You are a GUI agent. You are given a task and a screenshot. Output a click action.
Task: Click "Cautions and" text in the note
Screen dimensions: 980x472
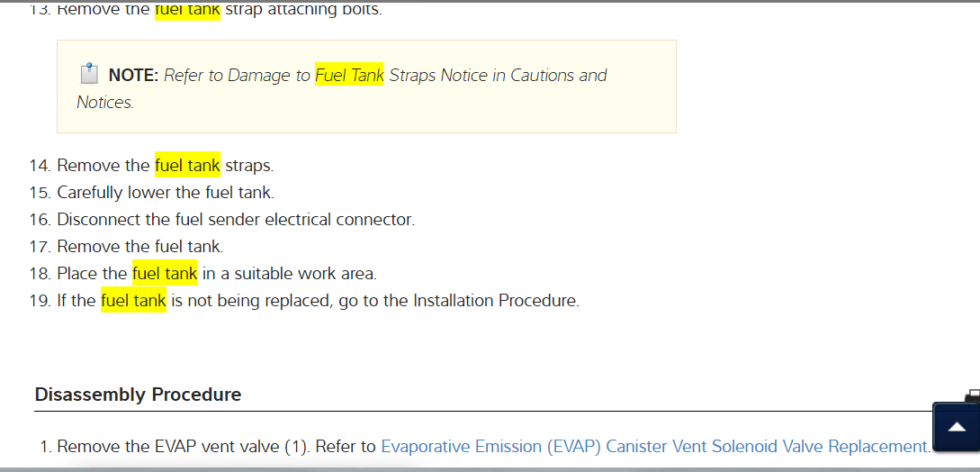coord(558,76)
